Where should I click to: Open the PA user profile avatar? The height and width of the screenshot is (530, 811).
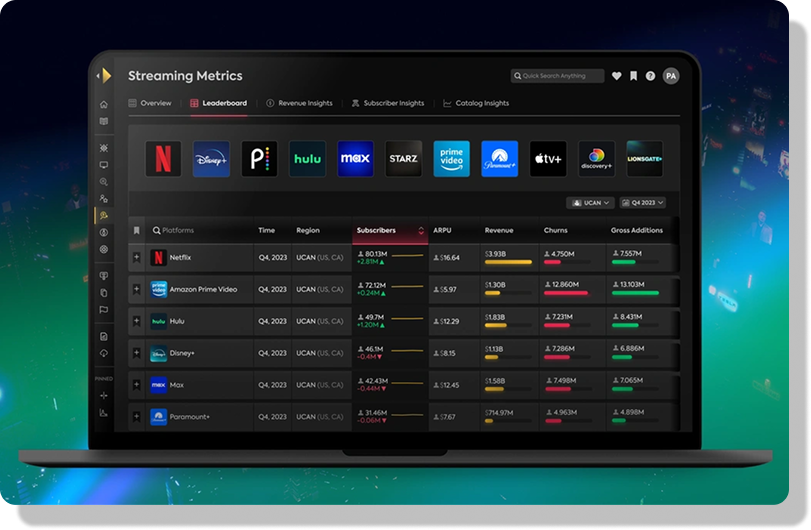(x=671, y=76)
